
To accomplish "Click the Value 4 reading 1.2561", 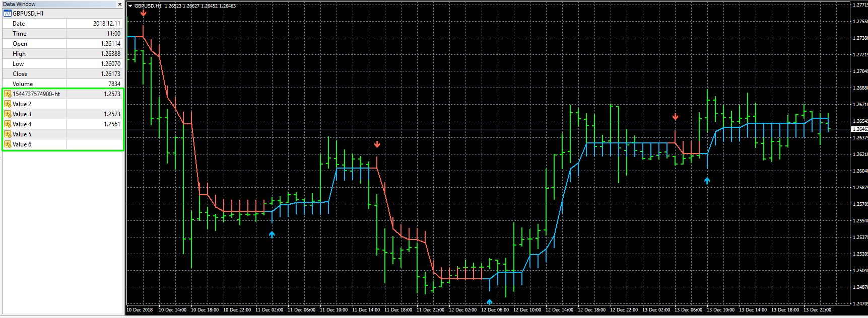I will (x=112, y=124).
